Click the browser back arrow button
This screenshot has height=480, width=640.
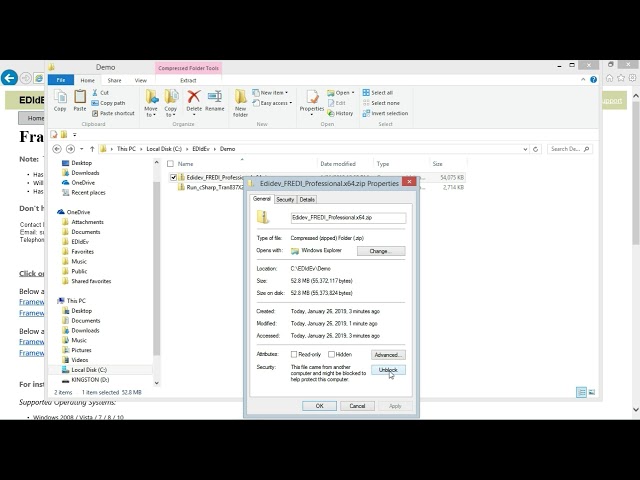(x=9, y=78)
